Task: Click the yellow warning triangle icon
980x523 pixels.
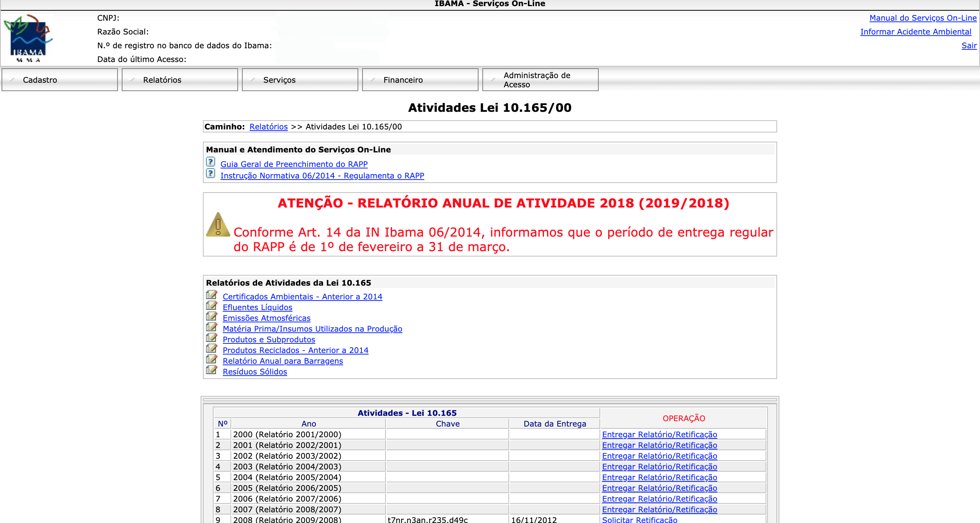Action: tap(218, 224)
